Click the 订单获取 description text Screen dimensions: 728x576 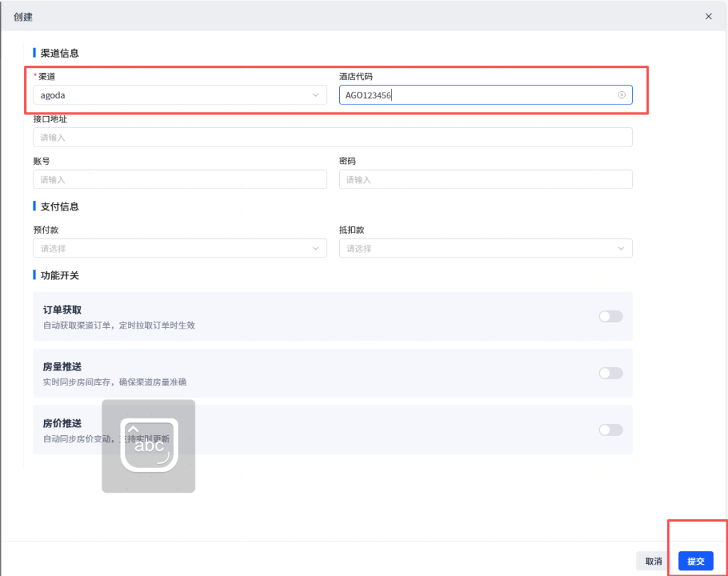click(x=119, y=325)
